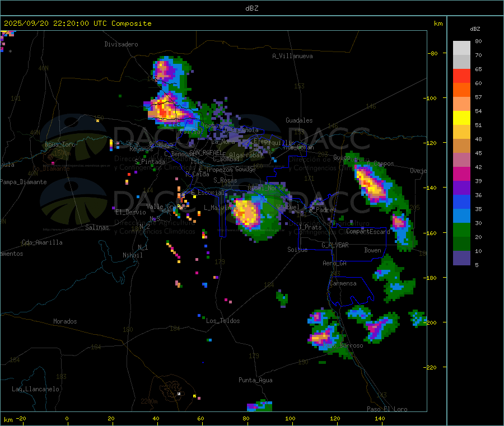Click the Salinas place label
Screen dimensions: 504x426
[x=97, y=227]
